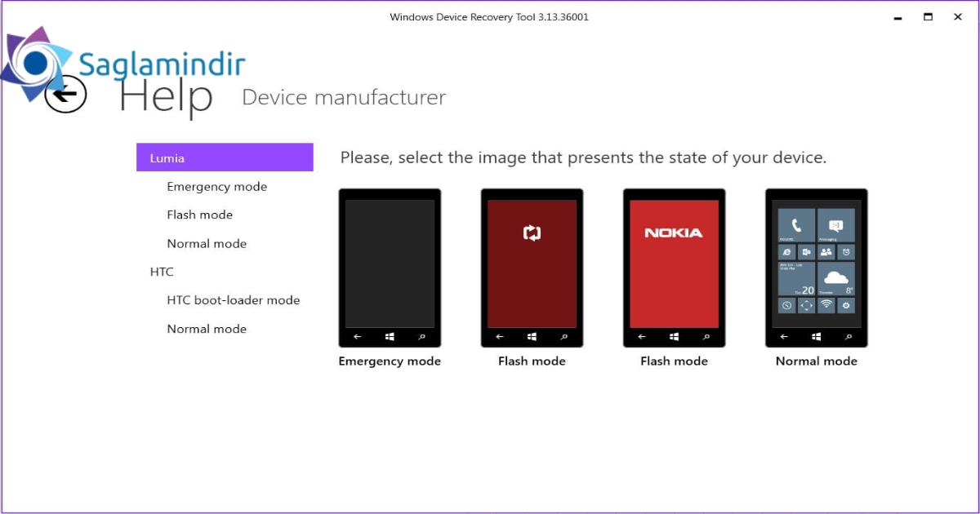This screenshot has height=514, width=980.
Task: Click the NOKIA logo on red phone
Action: click(674, 233)
